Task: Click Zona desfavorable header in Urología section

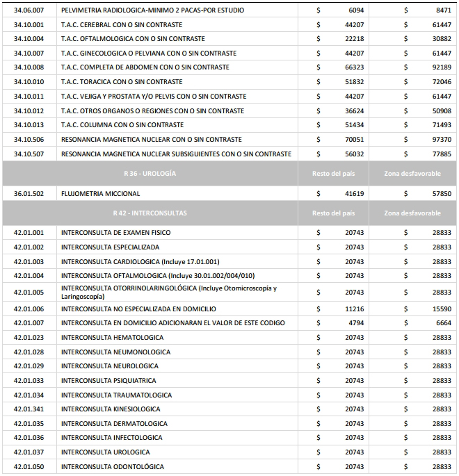Action: tap(413, 173)
